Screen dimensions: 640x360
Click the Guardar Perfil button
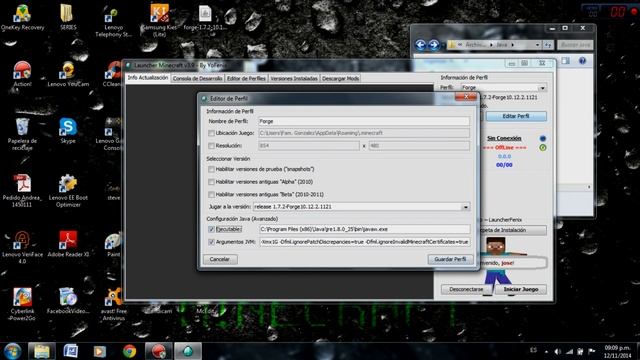point(450,259)
